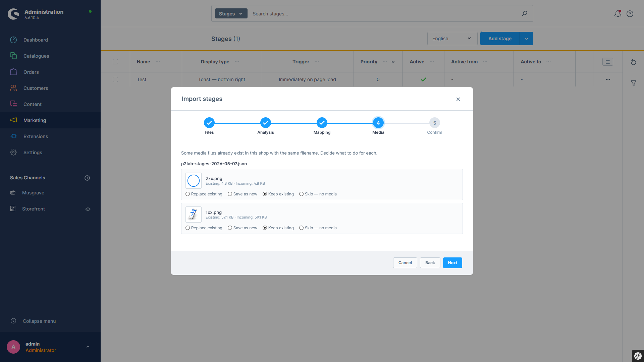Expand the Add stage arrow menu
Screen dimensions: 644x362
pyautogui.click(x=526, y=39)
